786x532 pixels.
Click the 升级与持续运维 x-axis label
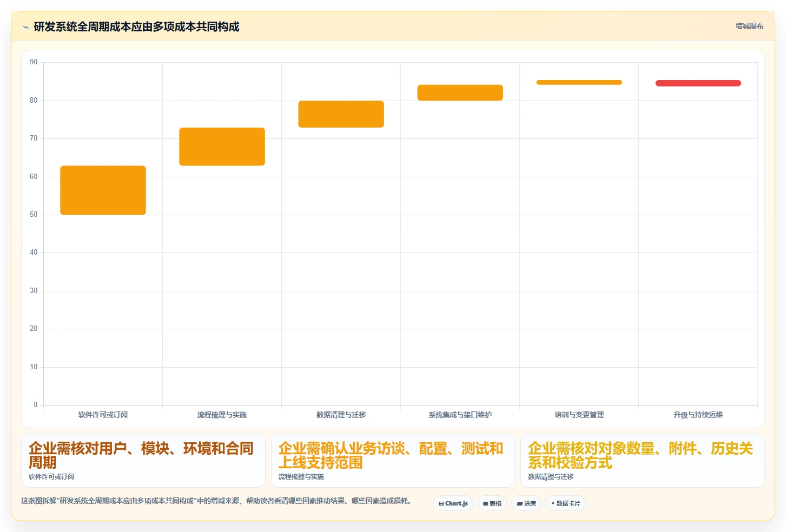pyautogui.click(x=698, y=415)
